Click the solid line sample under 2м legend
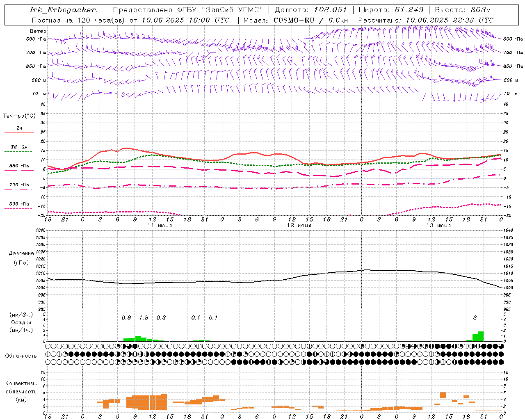The height and width of the screenshot is (420, 525). pyautogui.click(x=19, y=132)
